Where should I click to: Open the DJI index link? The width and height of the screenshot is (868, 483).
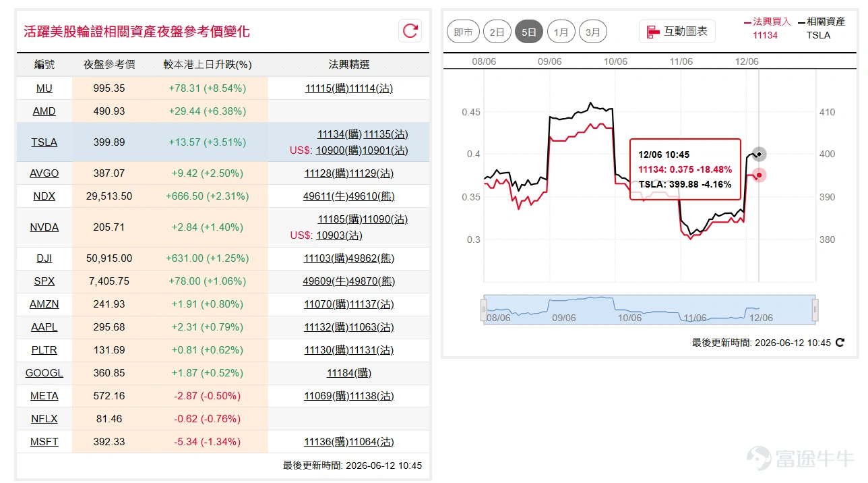point(44,258)
